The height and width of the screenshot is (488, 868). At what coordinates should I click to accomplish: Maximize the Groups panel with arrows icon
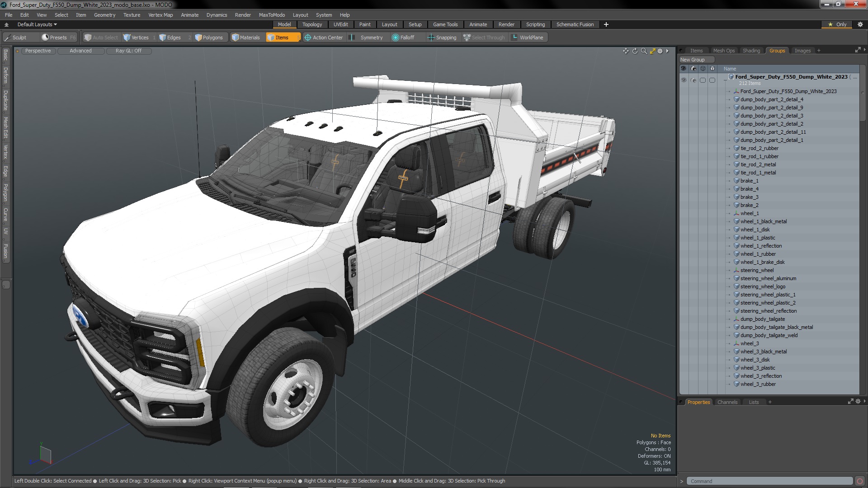click(x=858, y=50)
